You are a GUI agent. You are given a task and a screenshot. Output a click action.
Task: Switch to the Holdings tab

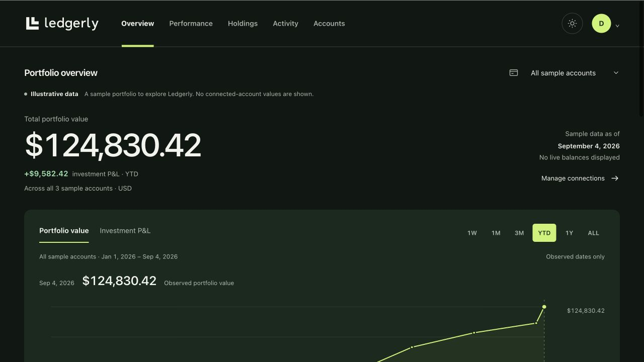(243, 24)
